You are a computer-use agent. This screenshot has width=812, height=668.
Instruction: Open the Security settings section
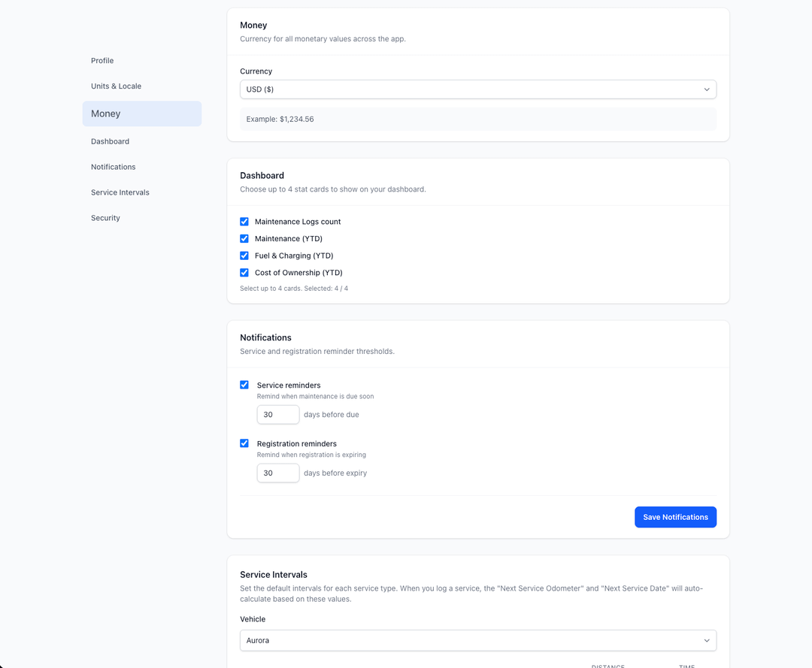click(x=105, y=218)
